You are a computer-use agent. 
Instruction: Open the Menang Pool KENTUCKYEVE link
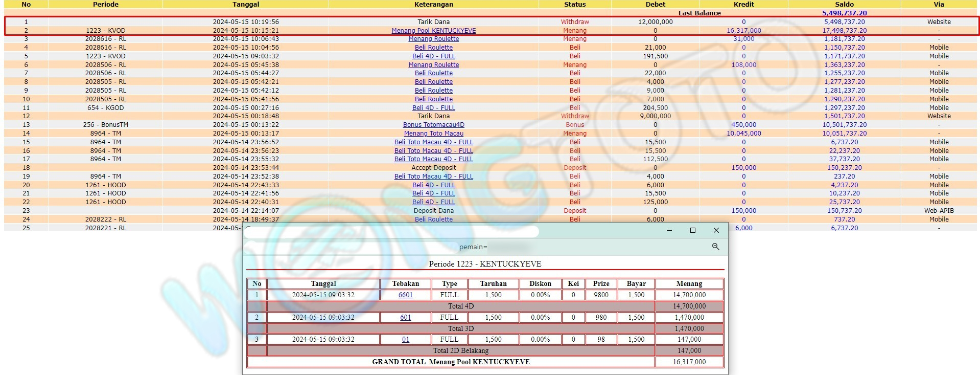433,31
